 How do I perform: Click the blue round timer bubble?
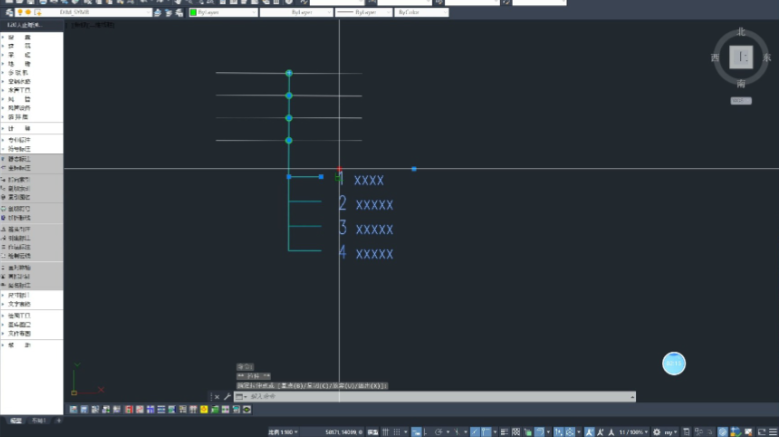pos(674,363)
